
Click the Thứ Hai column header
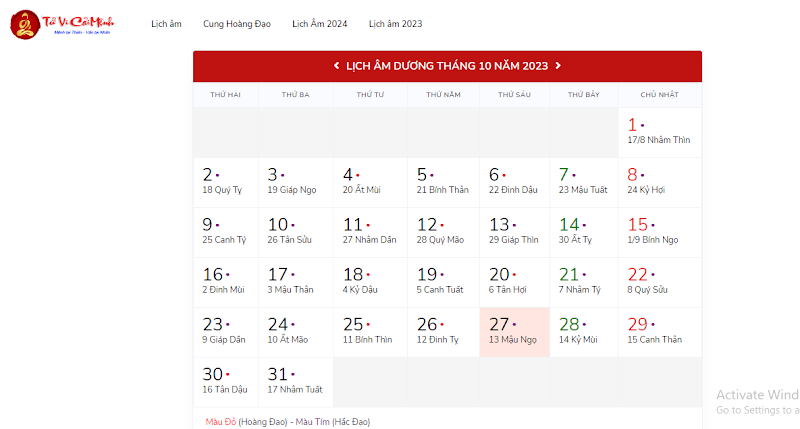pyautogui.click(x=226, y=94)
